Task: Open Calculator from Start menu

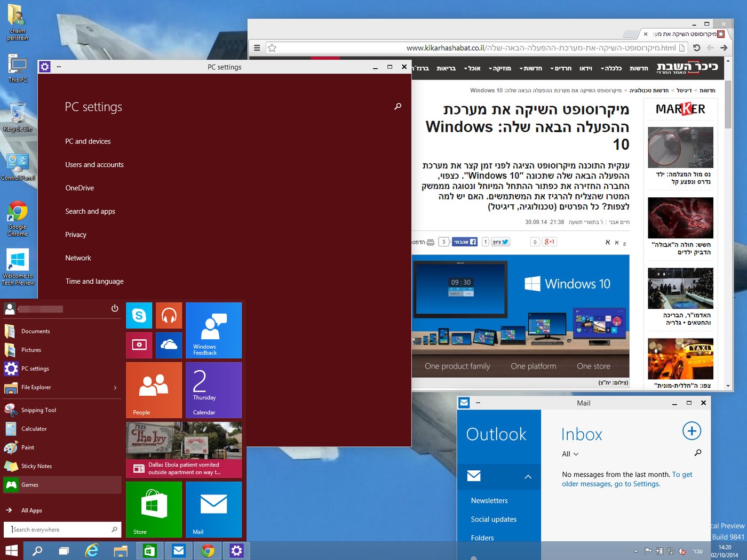Action: click(x=62, y=429)
